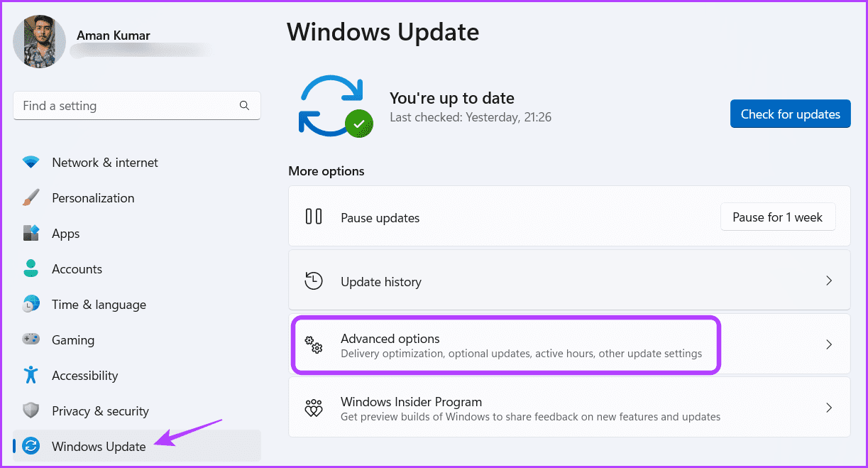Expand Windows Insider Program chevron
The height and width of the screenshot is (468, 868).
click(x=828, y=408)
